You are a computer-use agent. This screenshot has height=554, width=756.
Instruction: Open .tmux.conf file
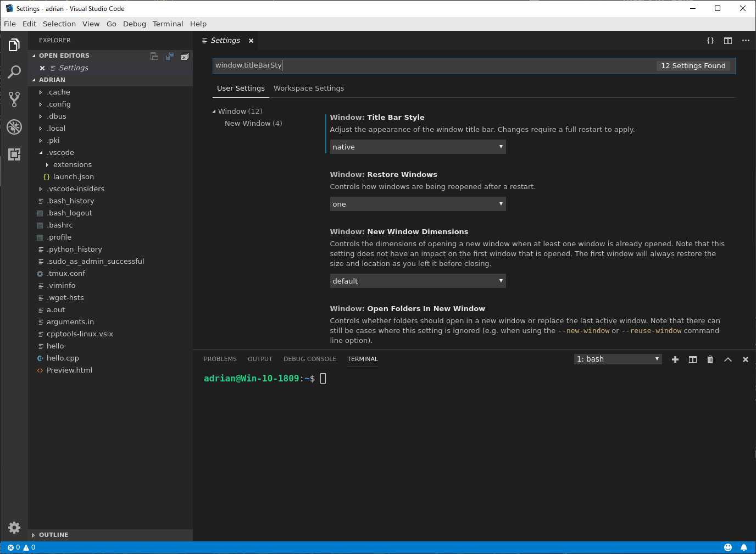coord(110,274)
